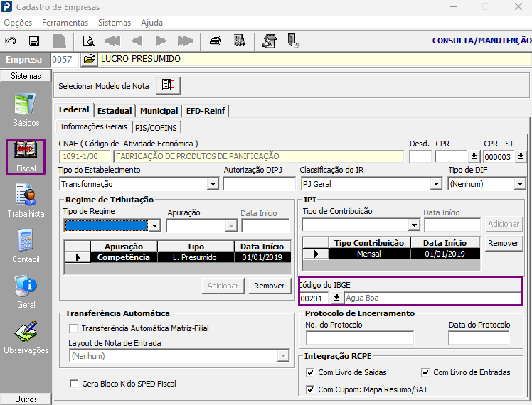Enable Gera Bloco K do SPED Fiscal
532x405 pixels.
click(x=74, y=384)
